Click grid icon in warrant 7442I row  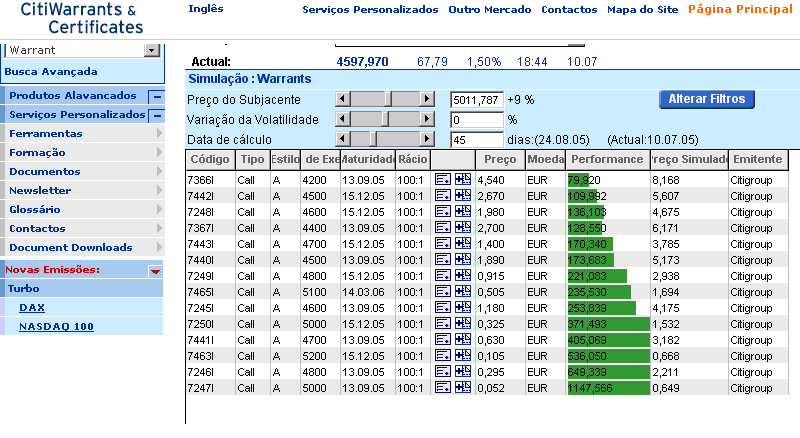tap(462, 196)
